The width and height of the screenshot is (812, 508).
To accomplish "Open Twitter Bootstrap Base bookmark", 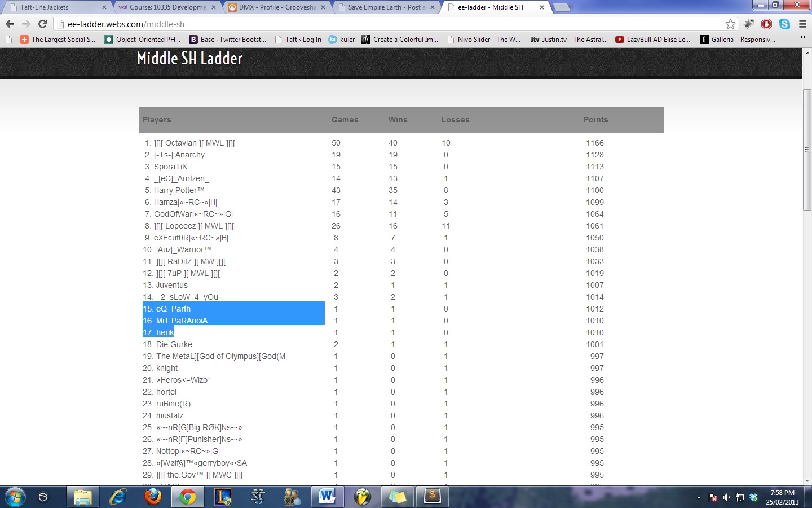I will pos(227,40).
